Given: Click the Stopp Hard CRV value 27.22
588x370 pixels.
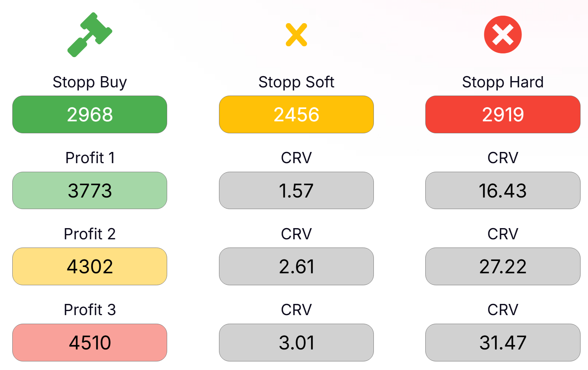Looking at the screenshot, I should [503, 267].
